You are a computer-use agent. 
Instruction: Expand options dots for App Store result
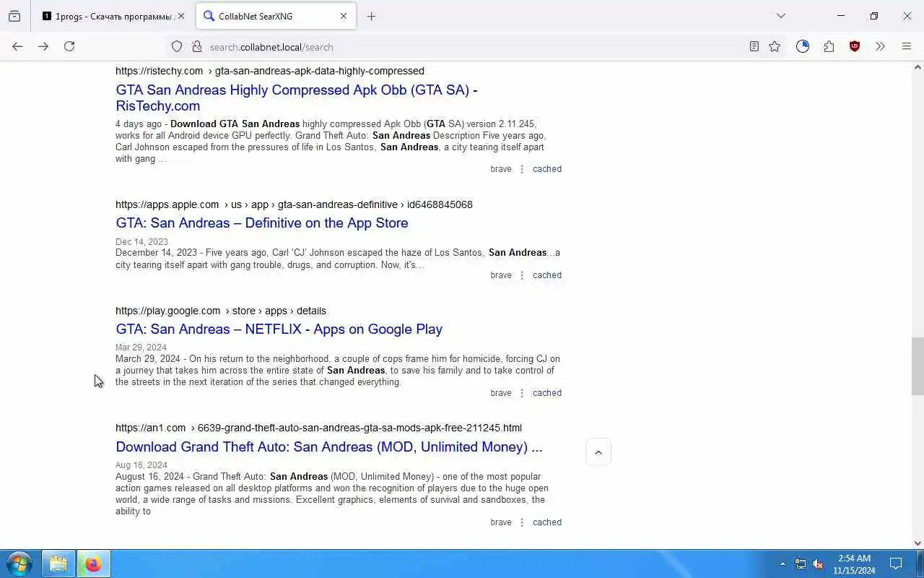click(x=522, y=275)
